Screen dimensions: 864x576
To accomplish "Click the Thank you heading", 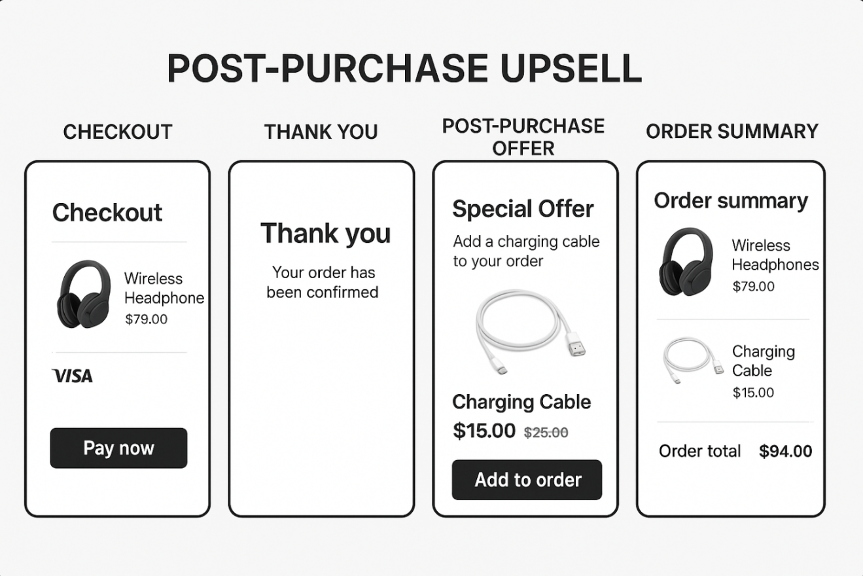I will [325, 234].
